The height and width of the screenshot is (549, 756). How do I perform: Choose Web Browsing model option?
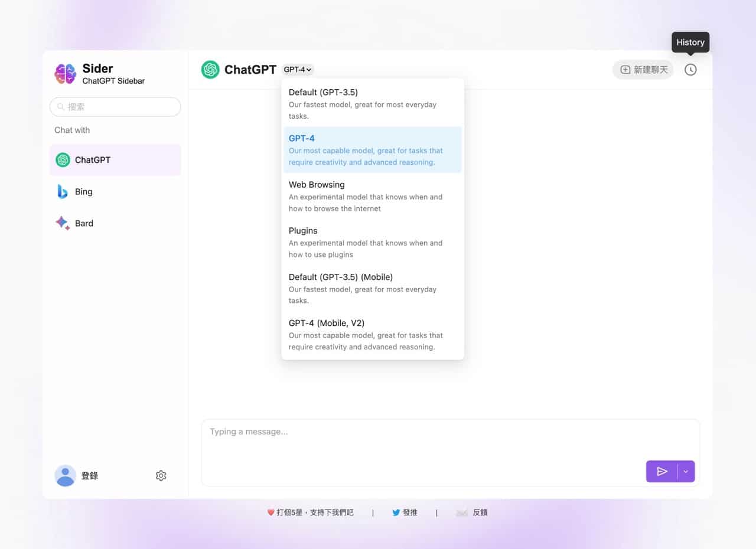[373, 196]
